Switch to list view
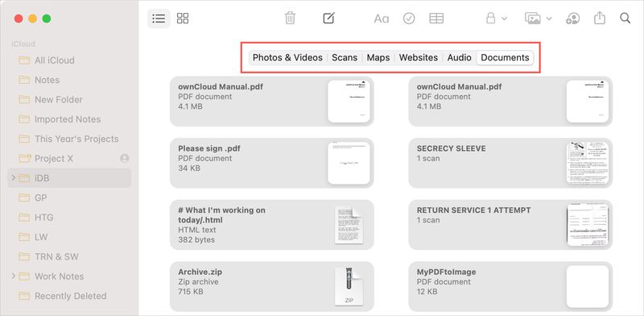Image resolution: width=644 pixels, height=316 pixels. (x=159, y=19)
